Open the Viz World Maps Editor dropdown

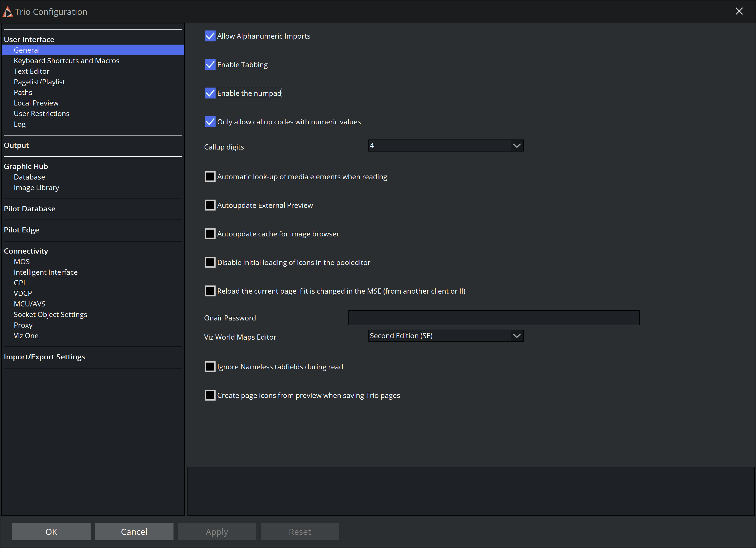pyautogui.click(x=446, y=336)
